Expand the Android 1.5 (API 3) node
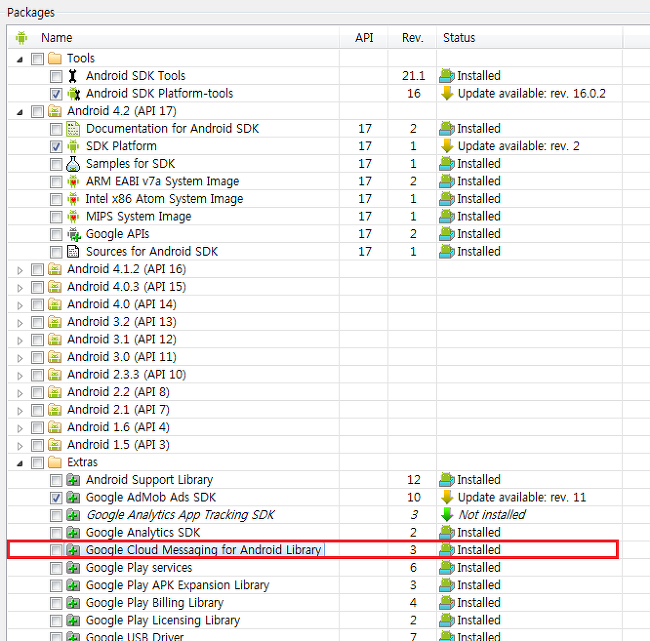Image resolution: width=650 pixels, height=641 pixels. (19, 446)
